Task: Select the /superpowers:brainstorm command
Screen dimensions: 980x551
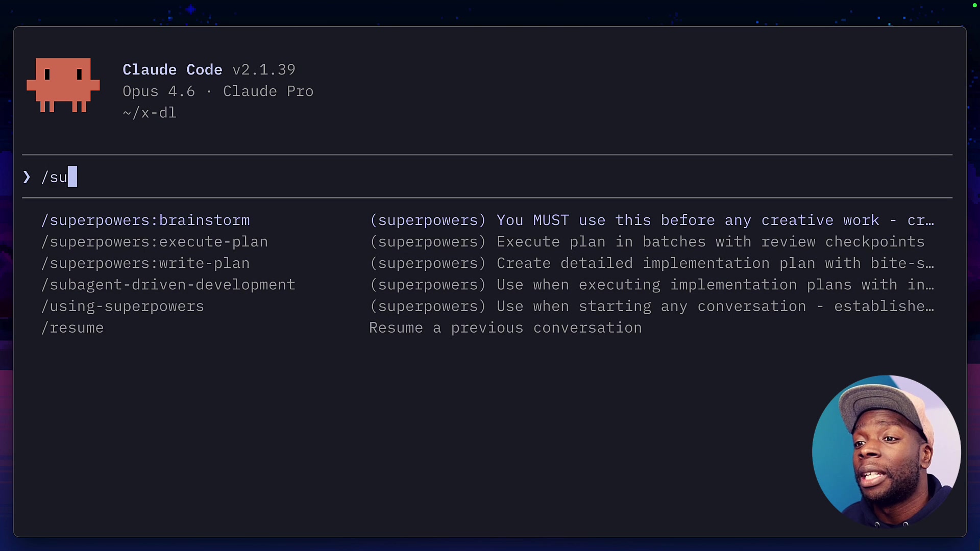Action: pyautogui.click(x=145, y=220)
